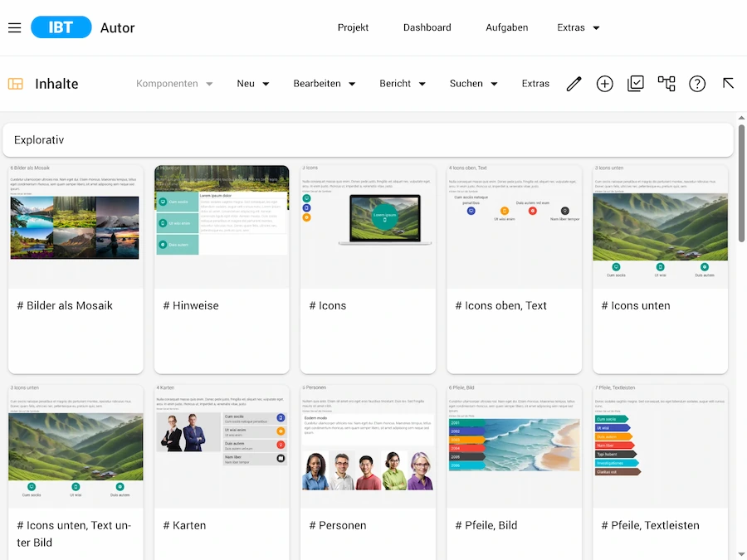747x560 pixels.
Task: Select the Bilder als Mosaik thumbnail
Action: click(76, 226)
